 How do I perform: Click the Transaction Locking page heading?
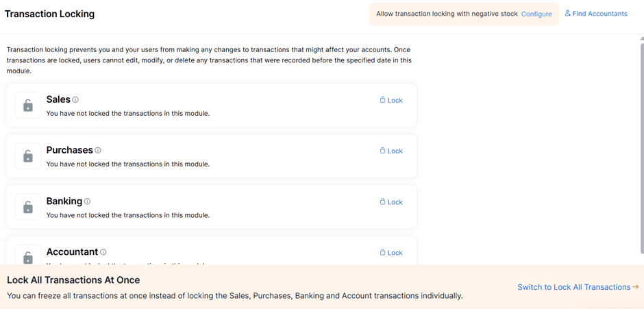50,14
